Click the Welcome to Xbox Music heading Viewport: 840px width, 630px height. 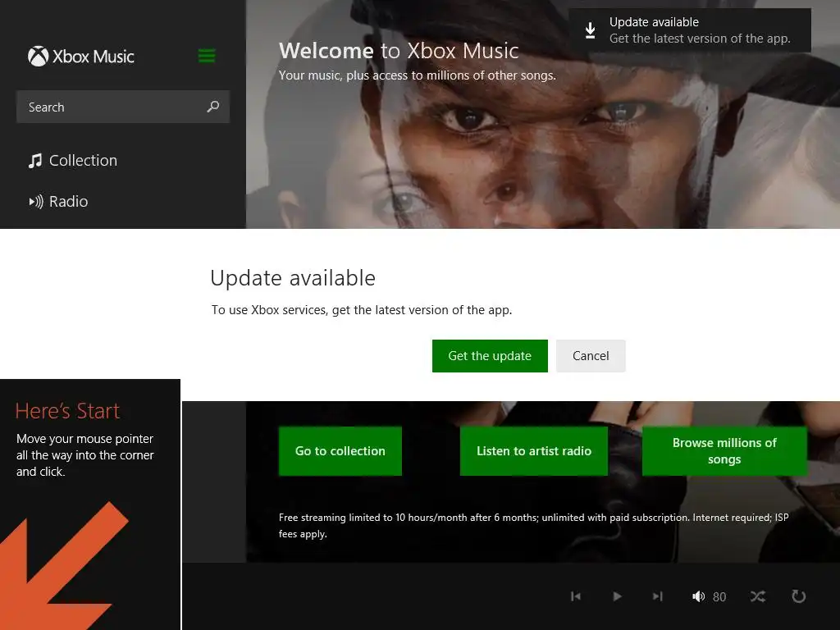pos(399,51)
